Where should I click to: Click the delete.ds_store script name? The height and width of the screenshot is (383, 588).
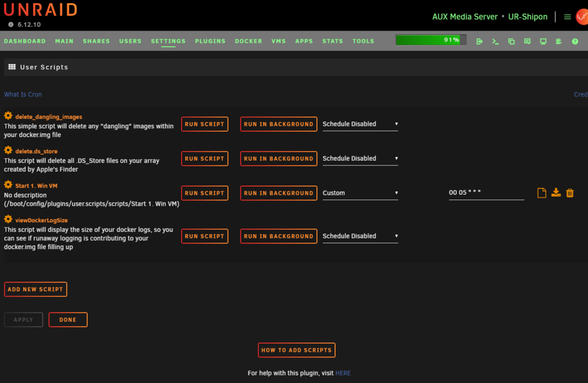[x=36, y=152]
